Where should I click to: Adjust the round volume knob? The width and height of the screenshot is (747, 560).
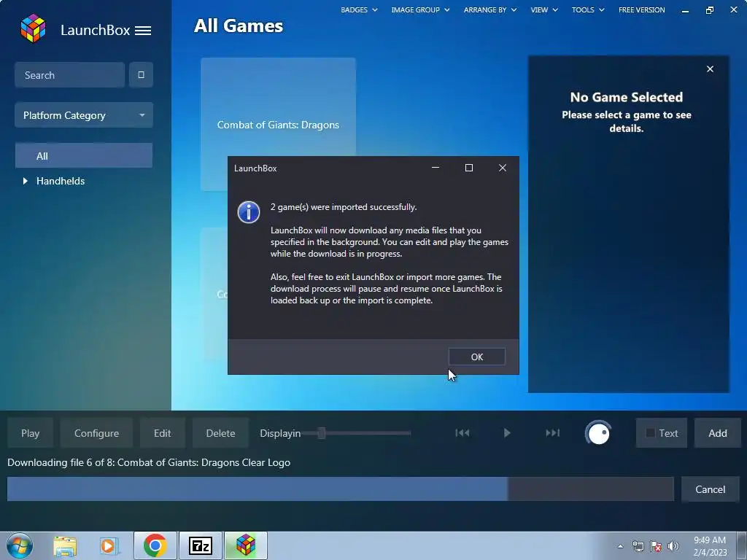coord(598,433)
